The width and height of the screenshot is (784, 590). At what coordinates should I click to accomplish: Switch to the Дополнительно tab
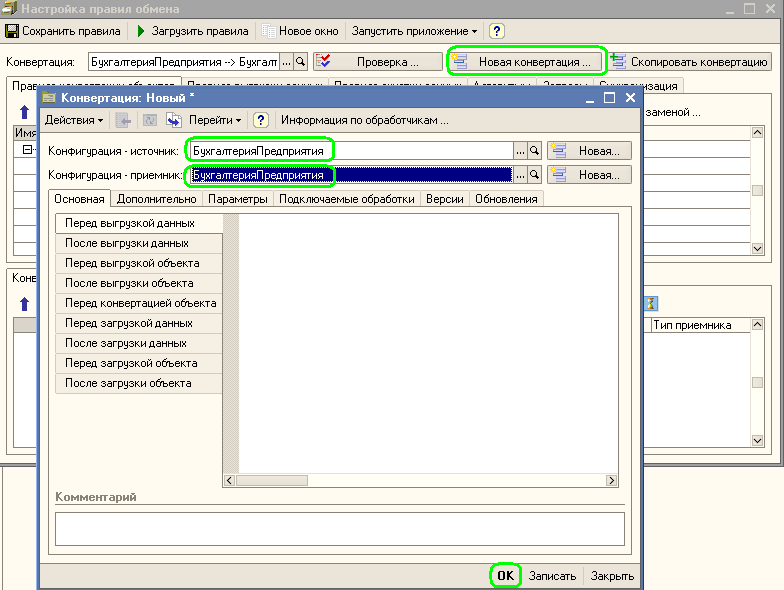coord(156,199)
